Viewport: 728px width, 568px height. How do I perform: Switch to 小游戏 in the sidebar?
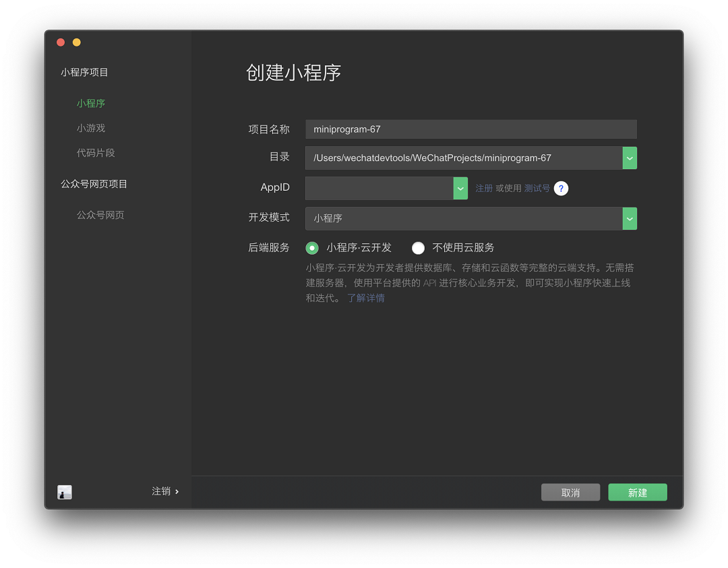pos(91,128)
